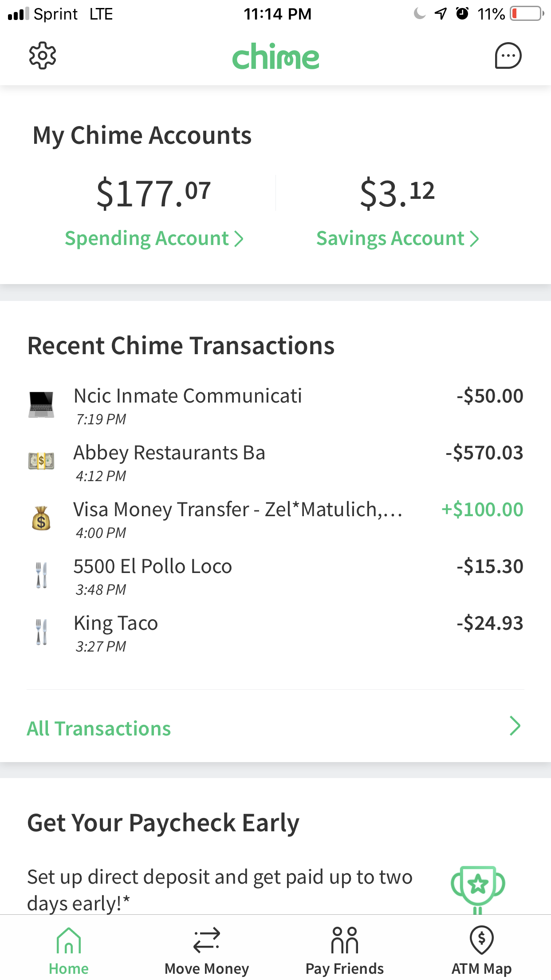
Task: Tap the money bag icon for Visa transfer
Action: [x=41, y=518]
